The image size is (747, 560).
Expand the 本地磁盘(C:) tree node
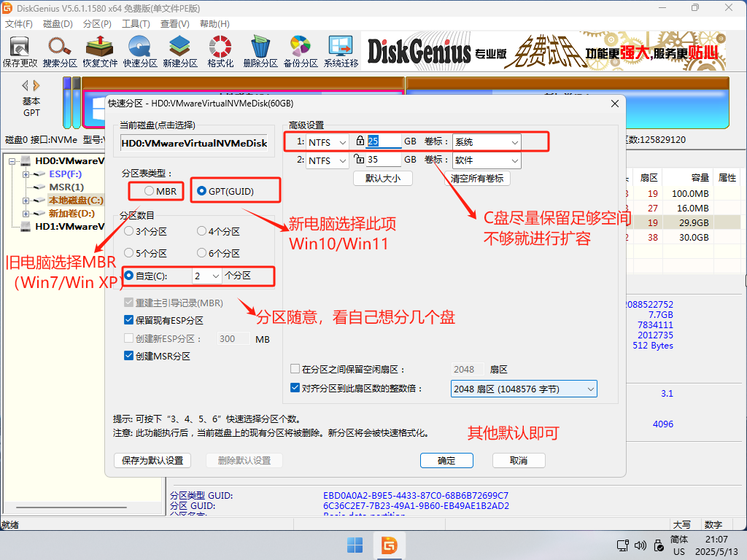26,201
